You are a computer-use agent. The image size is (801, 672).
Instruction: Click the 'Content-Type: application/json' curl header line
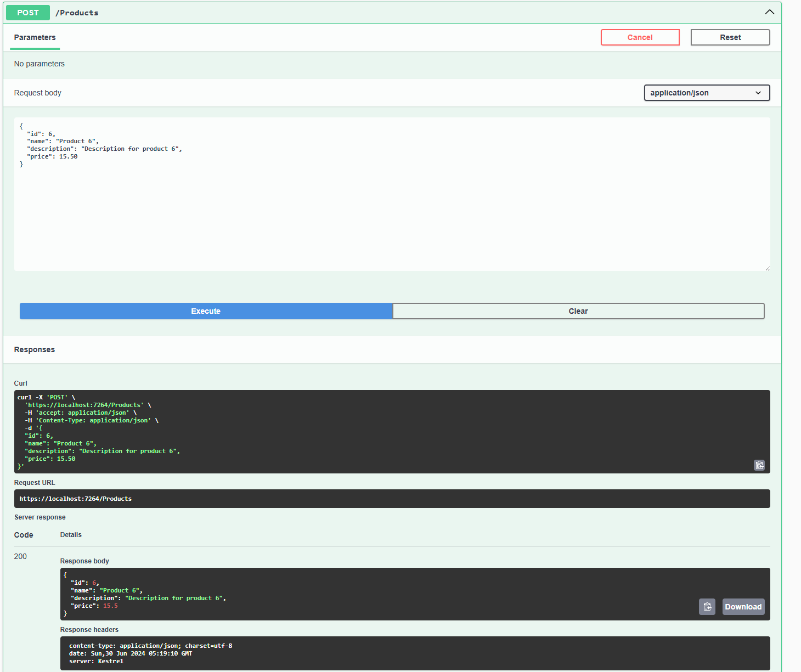tap(92, 420)
